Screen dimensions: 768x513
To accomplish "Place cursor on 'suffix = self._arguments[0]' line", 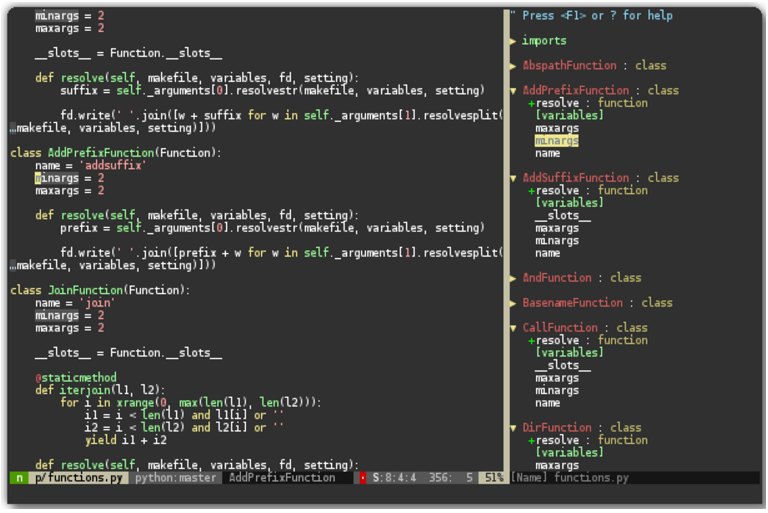I will point(272,91).
